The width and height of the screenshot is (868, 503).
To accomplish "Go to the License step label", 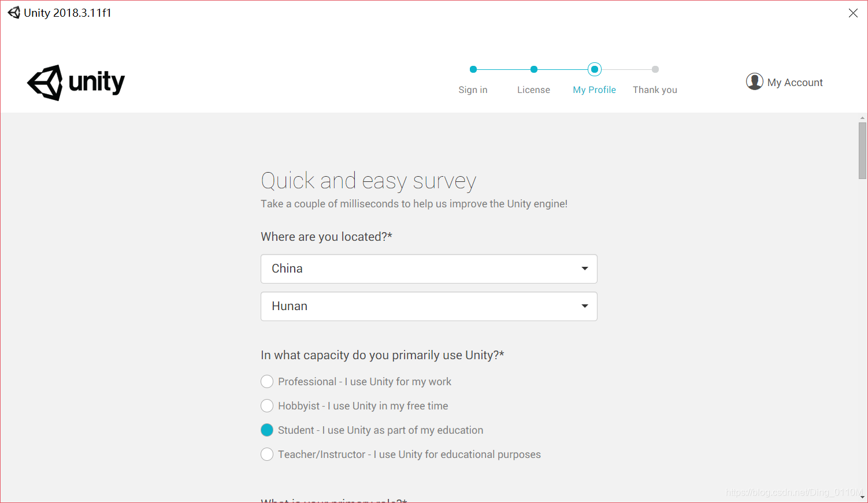I will [x=533, y=90].
